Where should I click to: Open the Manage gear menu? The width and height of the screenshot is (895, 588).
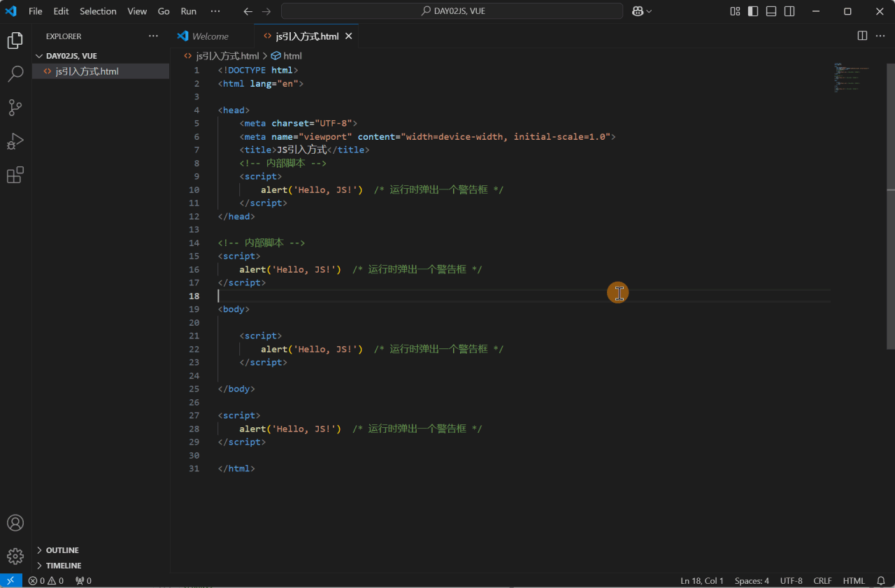(15, 557)
